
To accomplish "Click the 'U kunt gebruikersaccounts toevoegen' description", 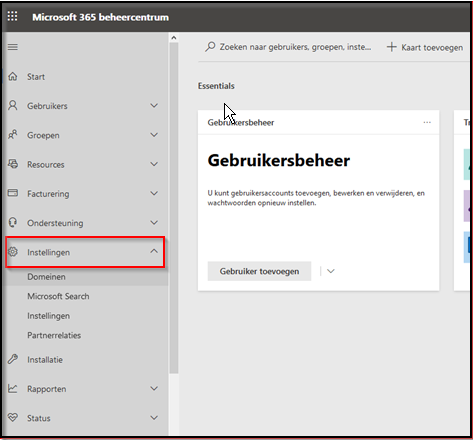I will (316, 198).
